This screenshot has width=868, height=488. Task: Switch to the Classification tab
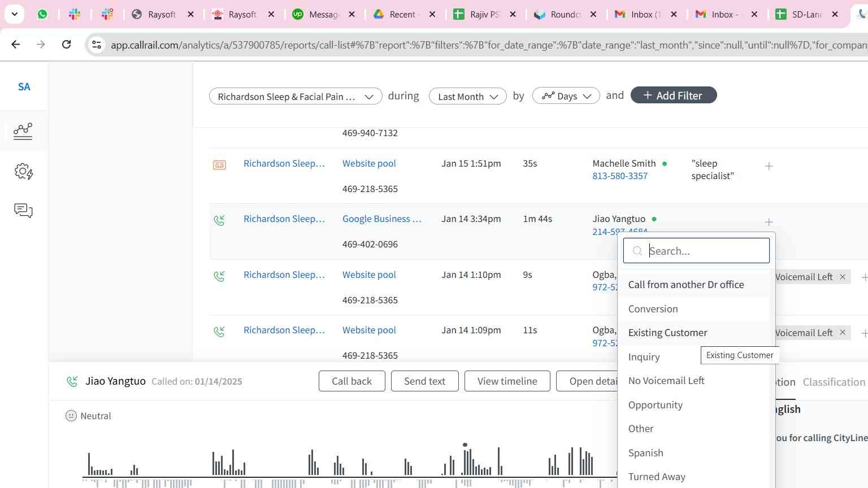[x=834, y=382]
